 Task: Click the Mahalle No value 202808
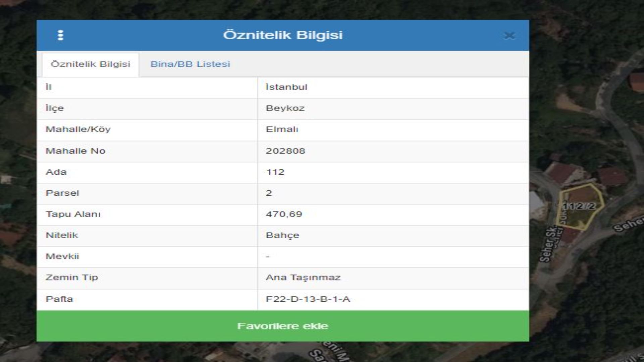pyautogui.click(x=285, y=151)
